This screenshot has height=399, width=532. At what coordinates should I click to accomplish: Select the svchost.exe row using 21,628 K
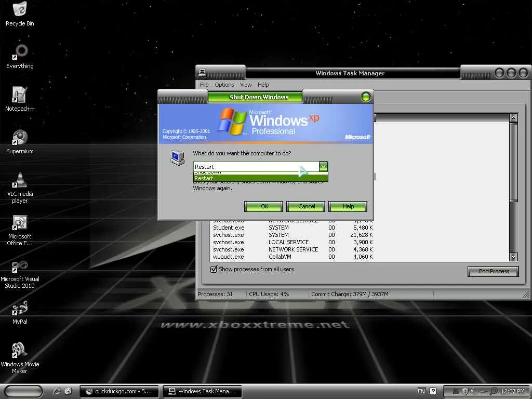point(292,235)
